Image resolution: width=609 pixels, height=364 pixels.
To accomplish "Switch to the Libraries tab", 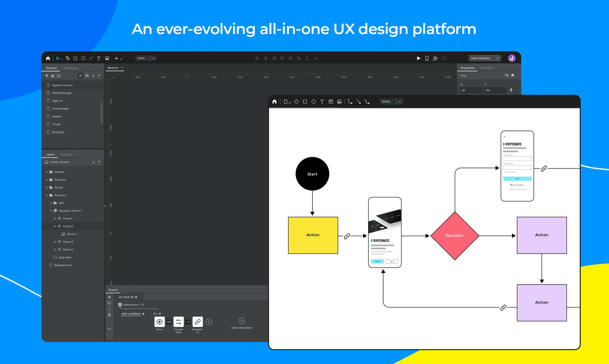I will coord(67,154).
